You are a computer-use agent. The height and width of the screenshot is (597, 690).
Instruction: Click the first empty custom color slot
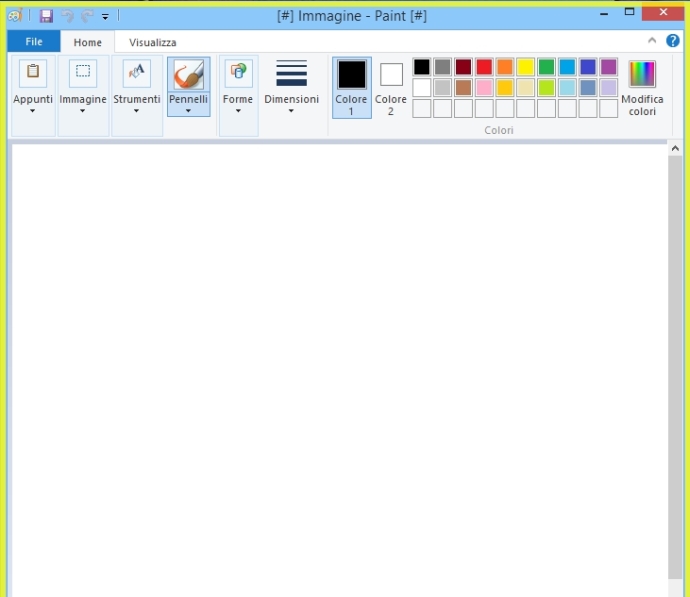pyautogui.click(x=422, y=108)
